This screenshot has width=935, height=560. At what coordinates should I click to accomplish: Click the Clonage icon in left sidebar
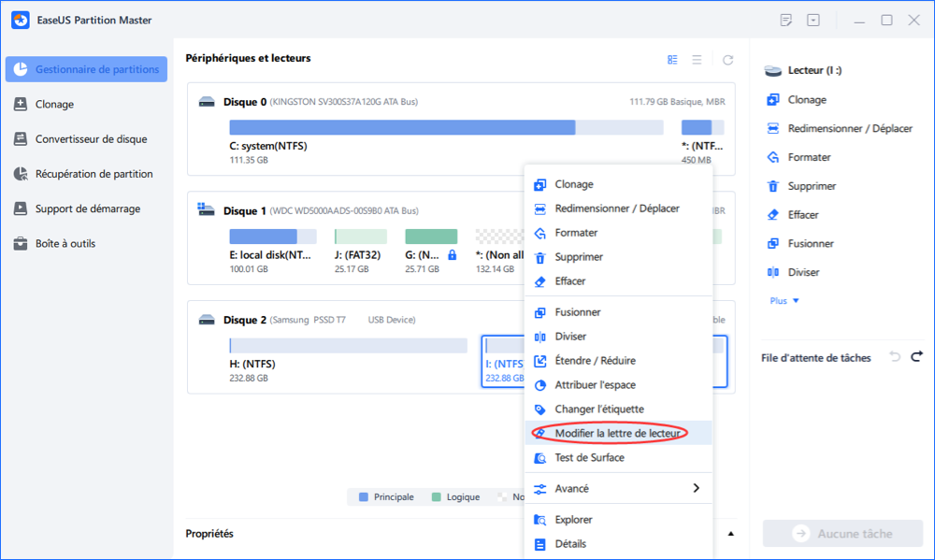point(21,105)
